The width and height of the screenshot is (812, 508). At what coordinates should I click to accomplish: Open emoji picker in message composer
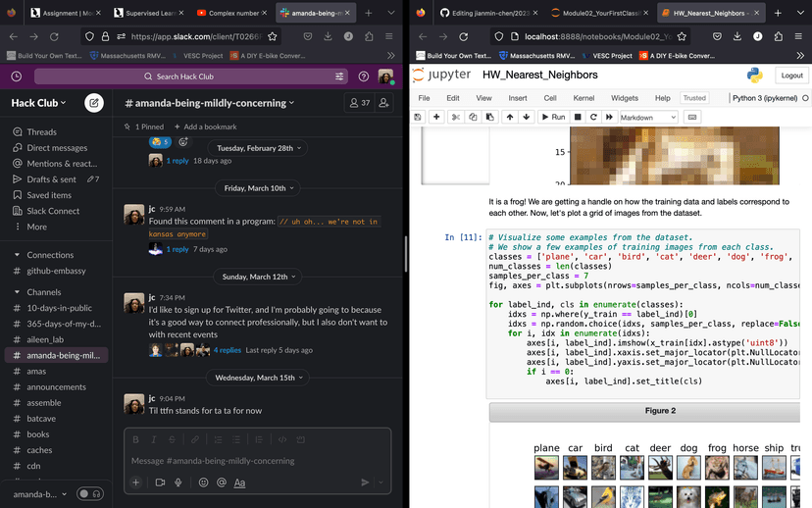[x=203, y=483]
